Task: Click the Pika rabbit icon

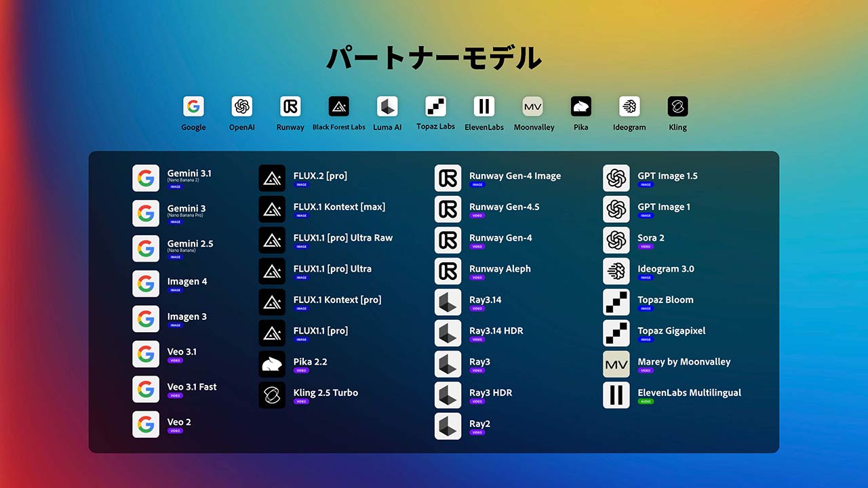Action: [580, 106]
